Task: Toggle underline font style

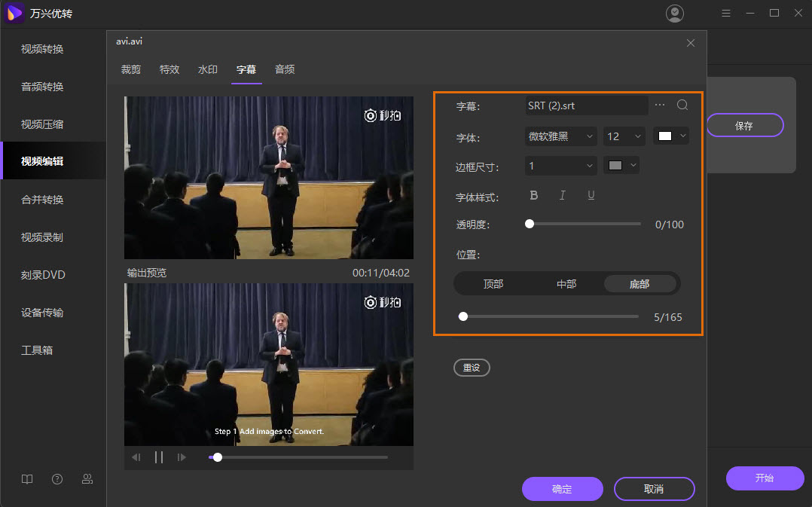Action: (591, 195)
